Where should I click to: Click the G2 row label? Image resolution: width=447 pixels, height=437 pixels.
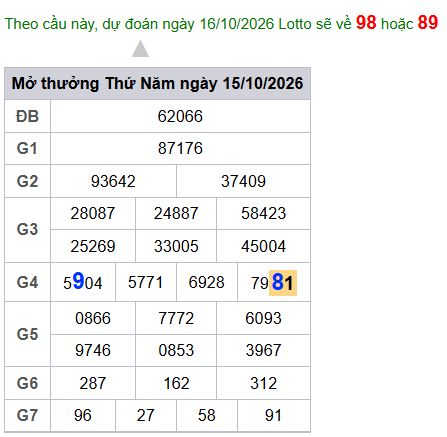pyautogui.click(x=27, y=181)
